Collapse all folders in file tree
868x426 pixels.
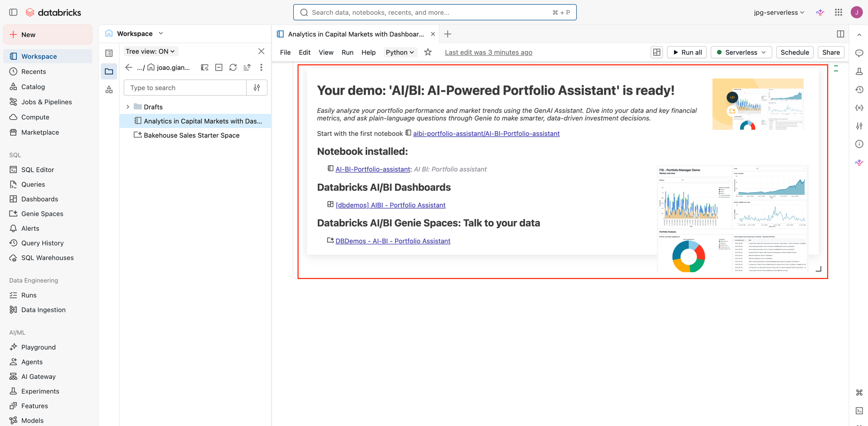[219, 67]
